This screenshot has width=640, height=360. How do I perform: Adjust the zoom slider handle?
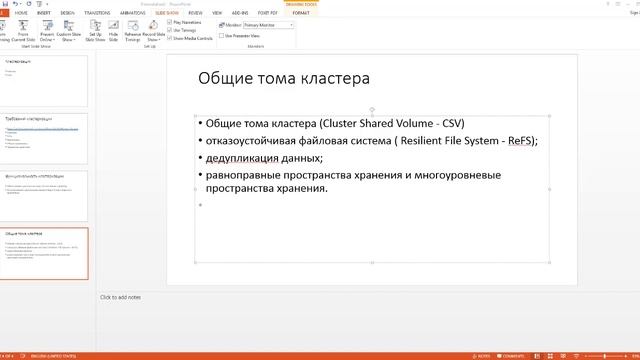coord(604,356)
